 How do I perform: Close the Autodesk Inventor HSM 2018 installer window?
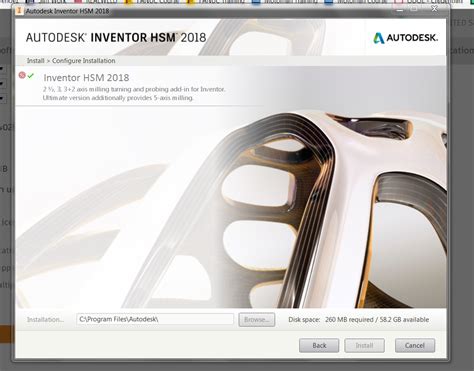coord(434,9)
